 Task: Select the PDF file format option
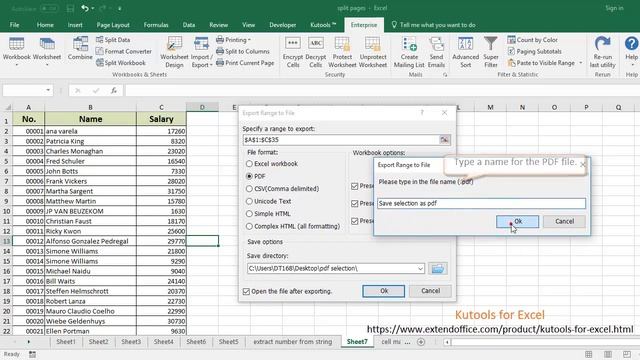click(x=256, y=176)
